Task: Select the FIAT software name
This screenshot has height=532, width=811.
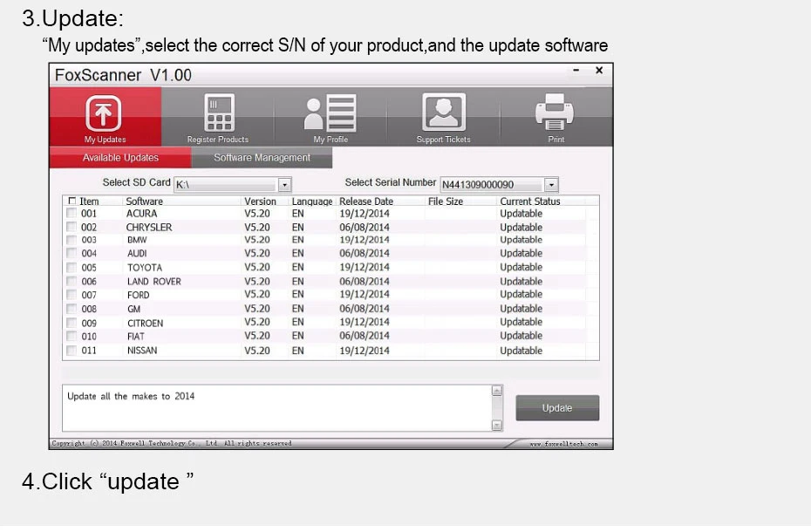Action: pyautogui.click(x=136, y=337)
